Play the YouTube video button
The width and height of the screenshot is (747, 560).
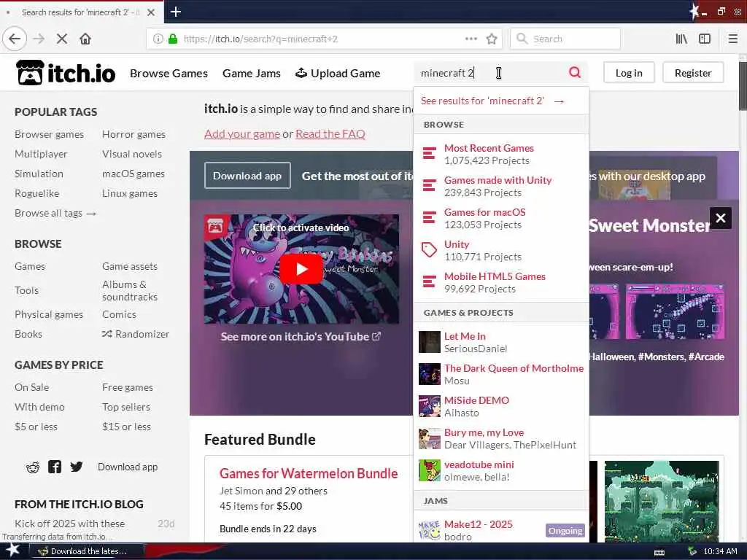pyautogui.click(x=301, y=269)
